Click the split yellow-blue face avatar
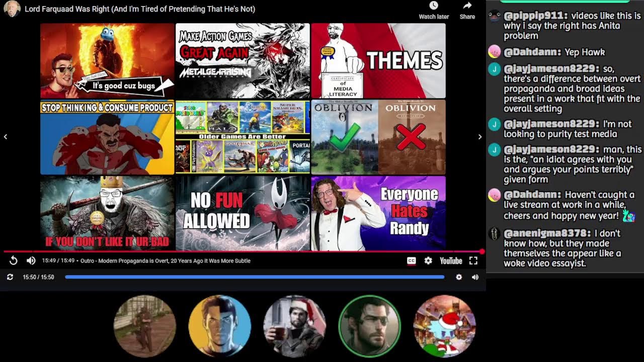Image resolution: width=644 pixels, height=362 pixels. [219, 326]
